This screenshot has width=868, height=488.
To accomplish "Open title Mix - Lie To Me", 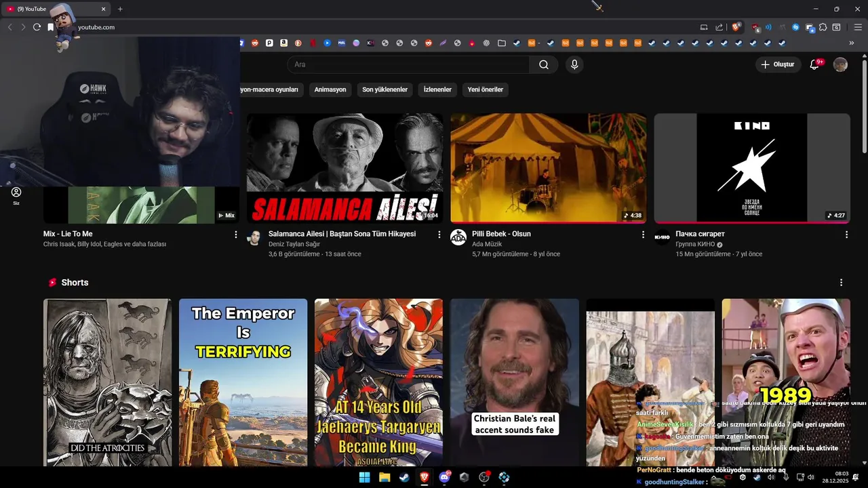I will 68,234.
